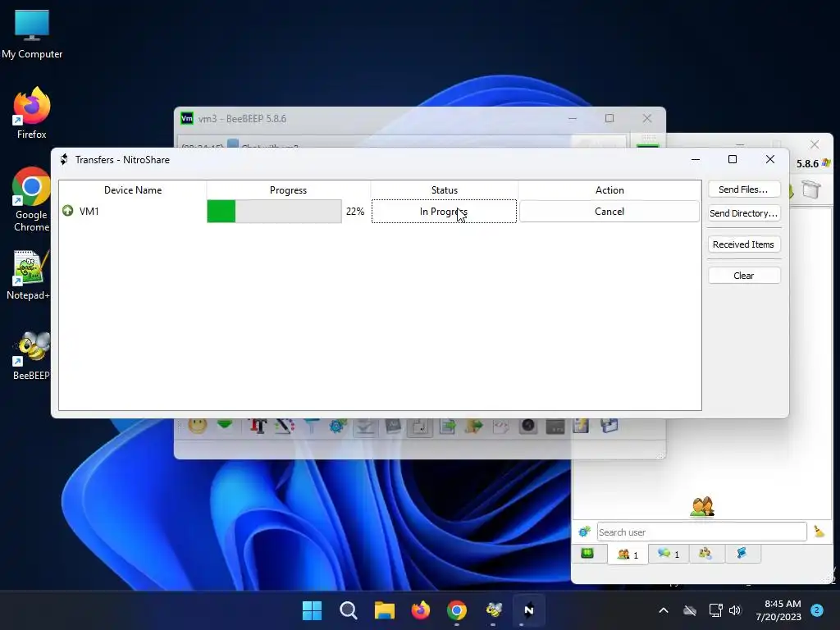Screen dimensions: 840x630
Task: Close the Transfers - NitroShare window
Action: pos(769,160)
